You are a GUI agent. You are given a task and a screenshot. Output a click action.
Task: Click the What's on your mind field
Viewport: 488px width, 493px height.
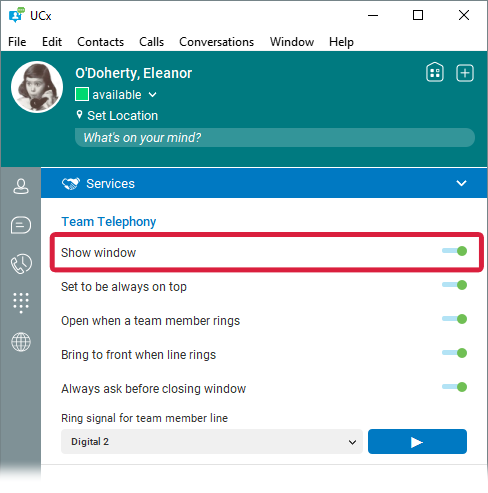pyautogui.click(x=275, y=137)
